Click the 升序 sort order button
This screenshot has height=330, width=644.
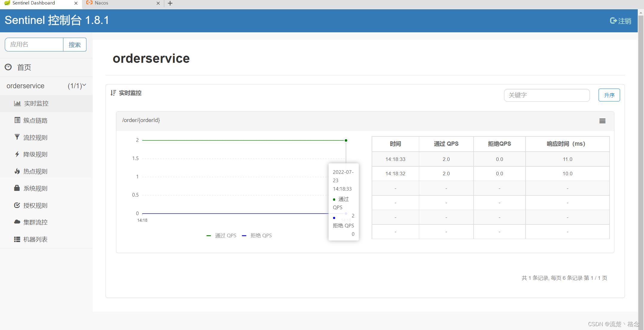(x=609, y=95)
